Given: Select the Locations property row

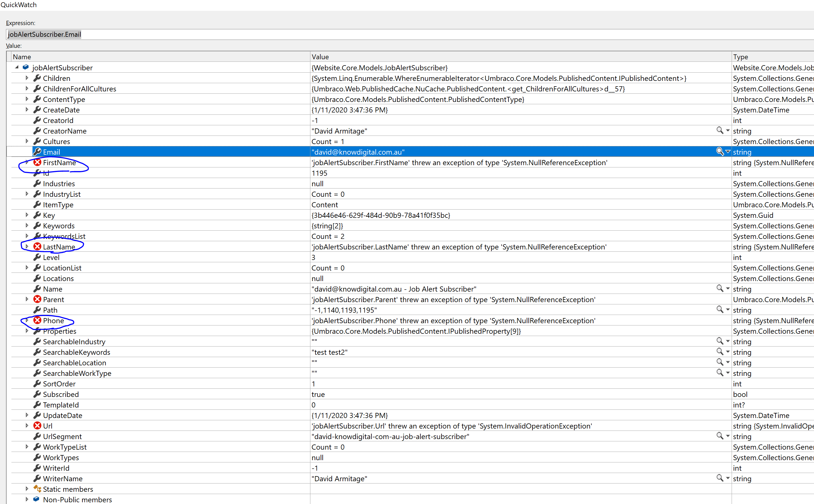Looking at the screenshot, I should point(413,278).
